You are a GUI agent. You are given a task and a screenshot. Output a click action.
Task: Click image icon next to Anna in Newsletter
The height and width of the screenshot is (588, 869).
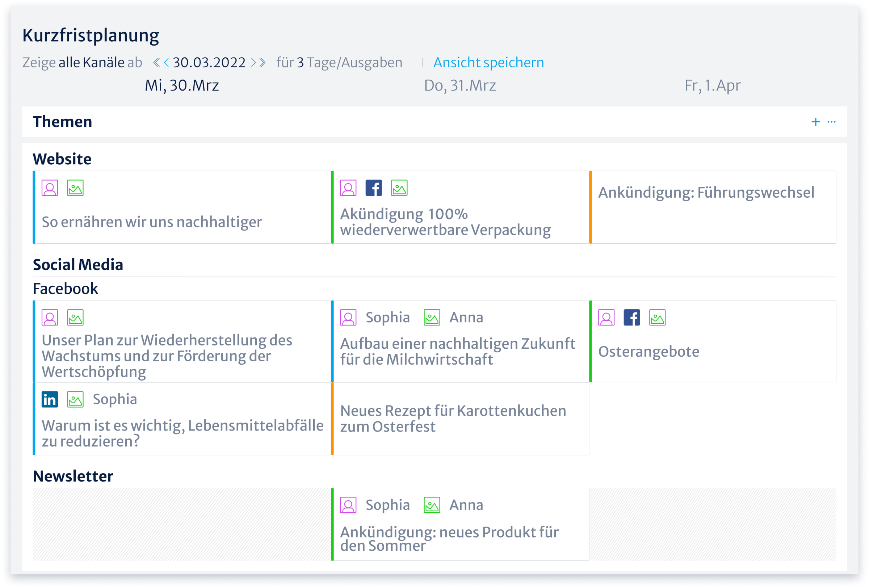point(432,505)
